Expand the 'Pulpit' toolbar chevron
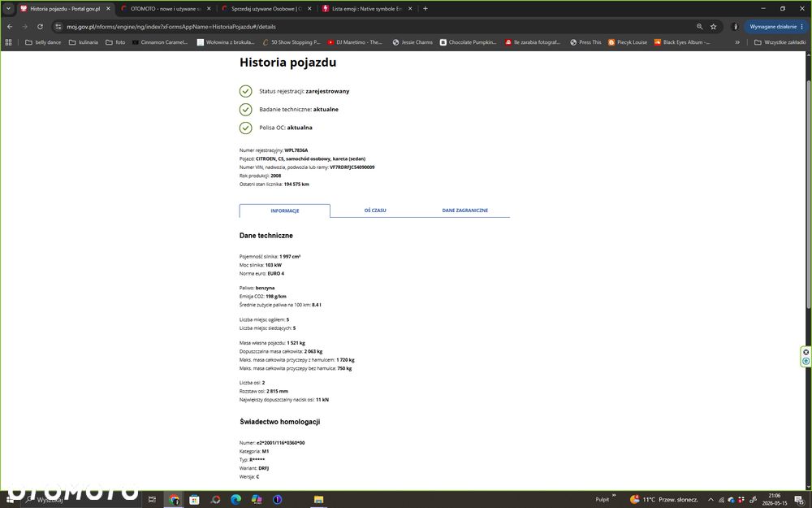 (614, 496)
